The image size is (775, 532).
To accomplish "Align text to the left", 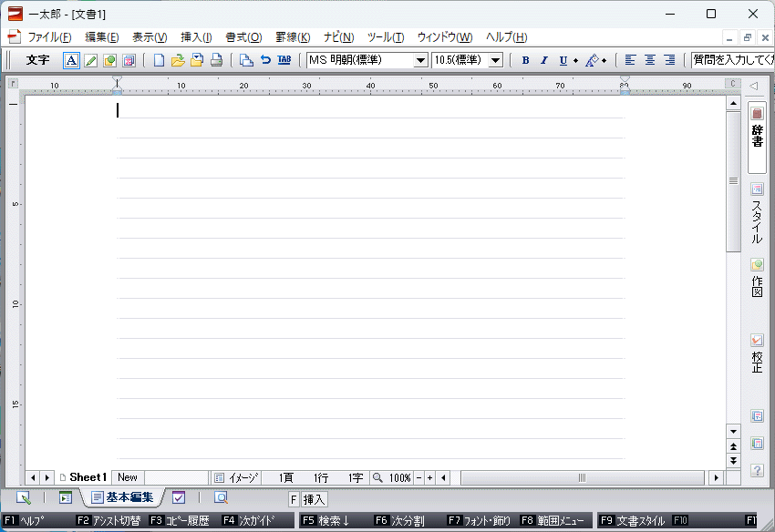I will tap(630, 60).
